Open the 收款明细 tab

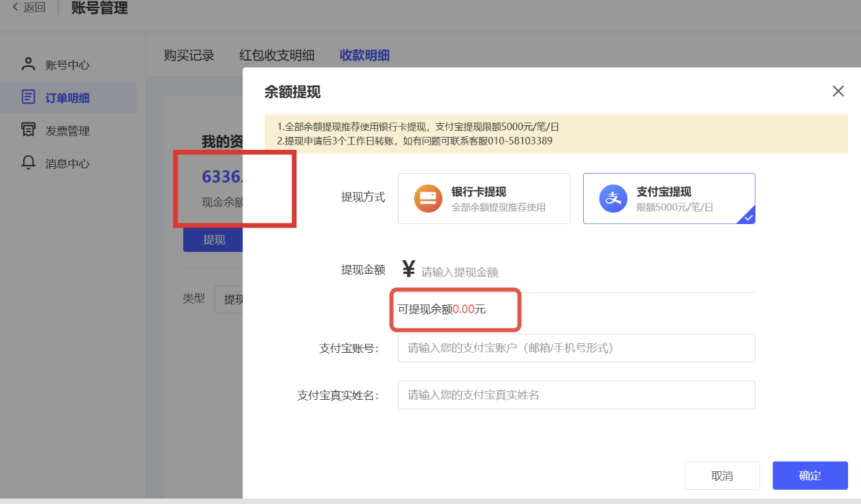pos(364,56)
